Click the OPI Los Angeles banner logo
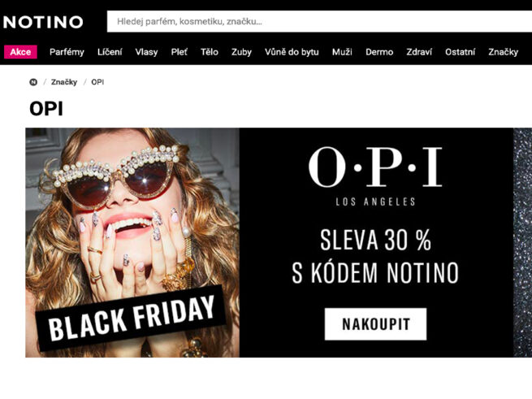Image resolution: width=532 pixels, height=399 pixels. [375, 176]
